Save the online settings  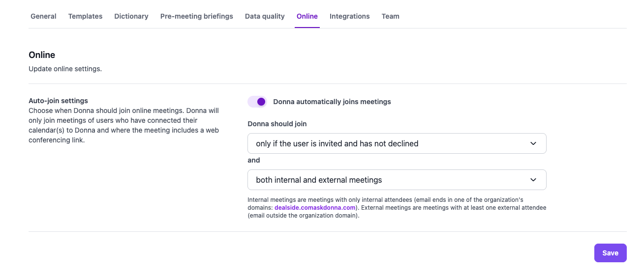(610, 253)
